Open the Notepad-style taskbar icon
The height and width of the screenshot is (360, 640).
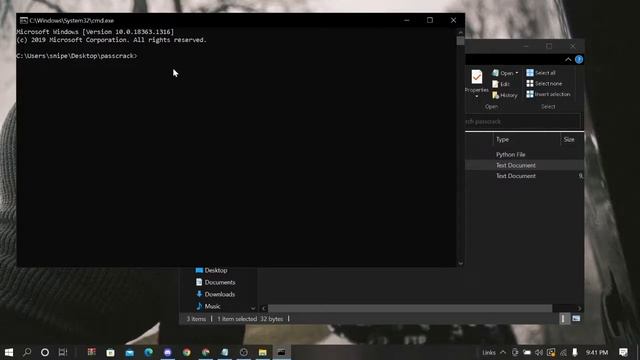(x=224, y=352)
